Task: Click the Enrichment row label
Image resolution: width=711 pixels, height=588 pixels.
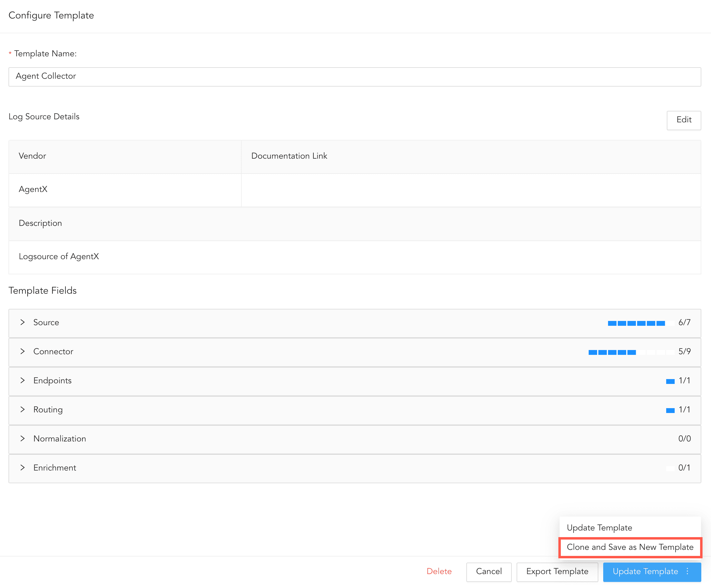Action: pos(55,468)
